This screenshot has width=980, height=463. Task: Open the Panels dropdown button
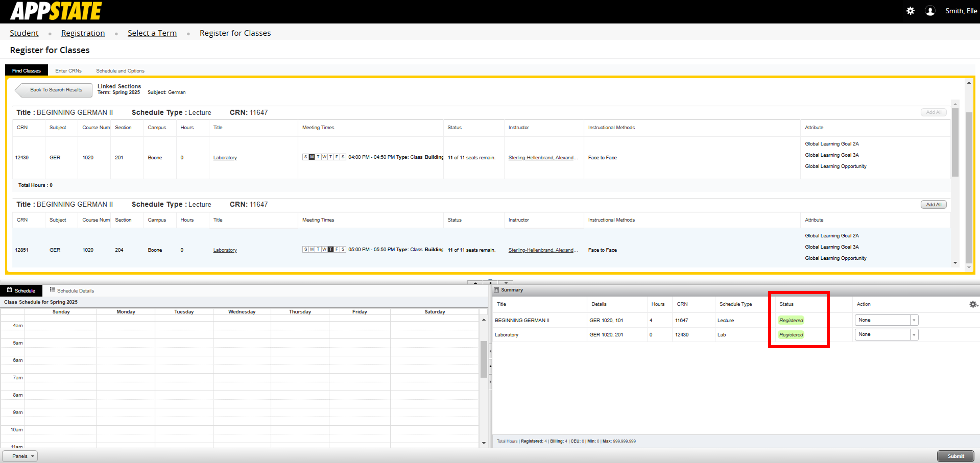[x=20, y=456]
